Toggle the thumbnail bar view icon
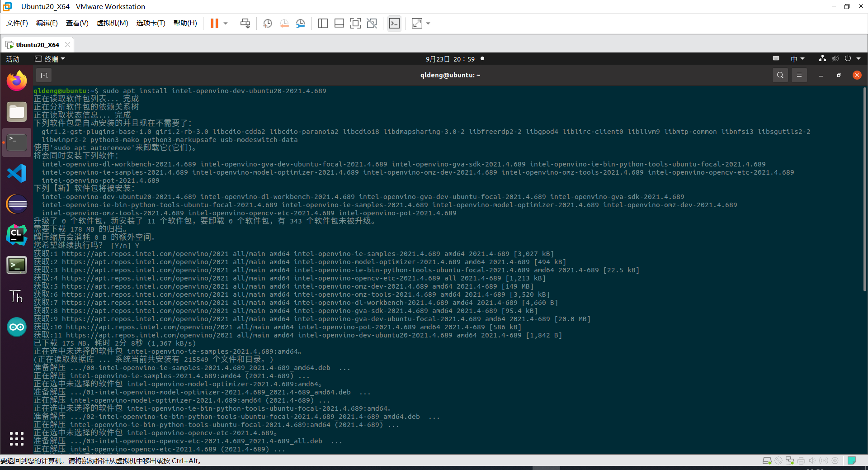The height and width of the screenshot is (470, 868). pos(339,24)
